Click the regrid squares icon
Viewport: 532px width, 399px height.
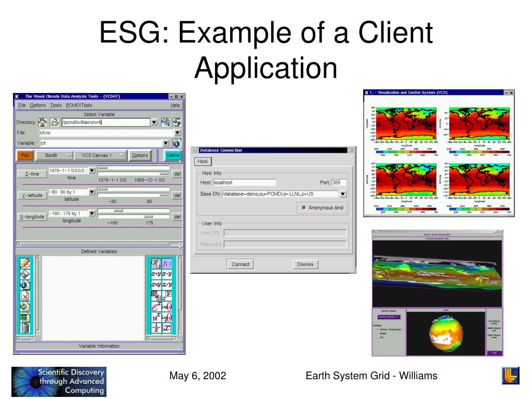tap(156, 295)
